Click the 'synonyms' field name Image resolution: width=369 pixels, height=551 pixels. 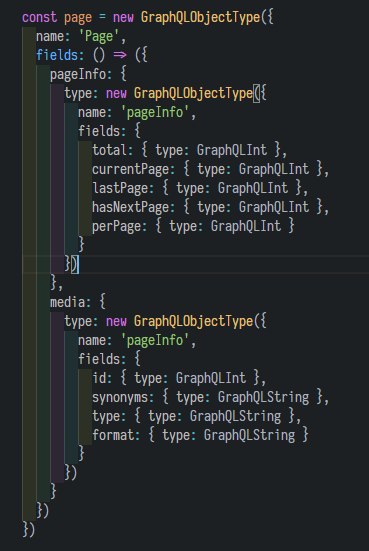(120, 398)
